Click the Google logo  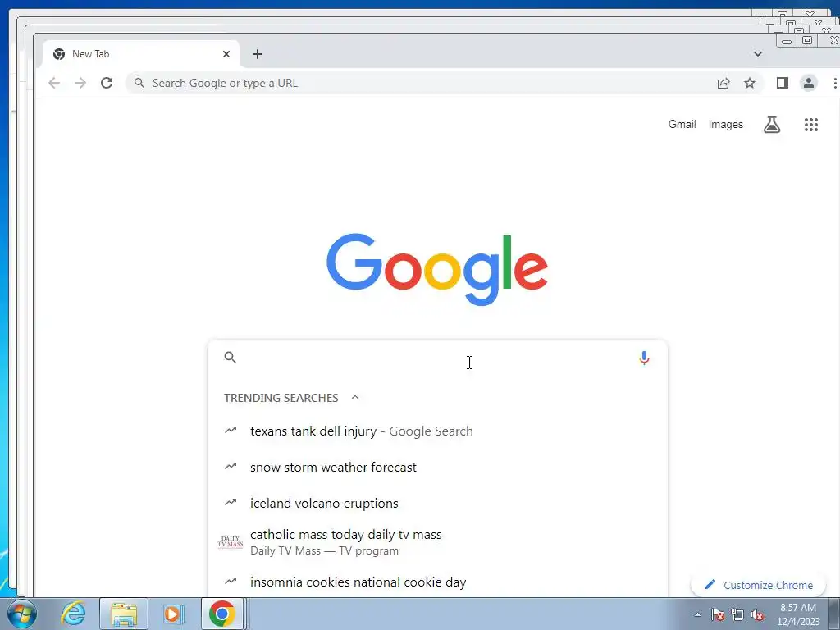coord(437,269)
